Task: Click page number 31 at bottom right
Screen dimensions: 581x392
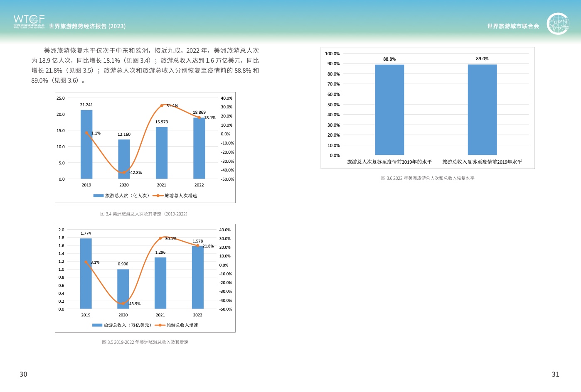Action: 555,374
